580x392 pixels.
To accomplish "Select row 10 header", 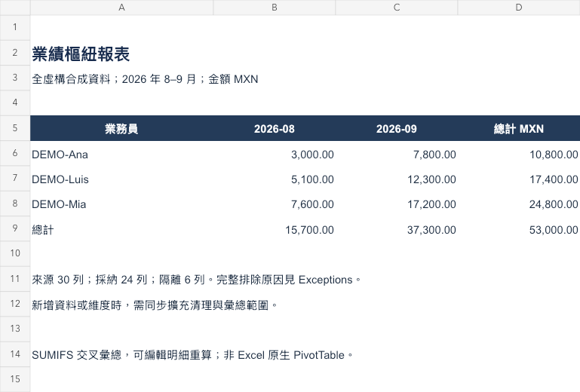I will (15, 254).
